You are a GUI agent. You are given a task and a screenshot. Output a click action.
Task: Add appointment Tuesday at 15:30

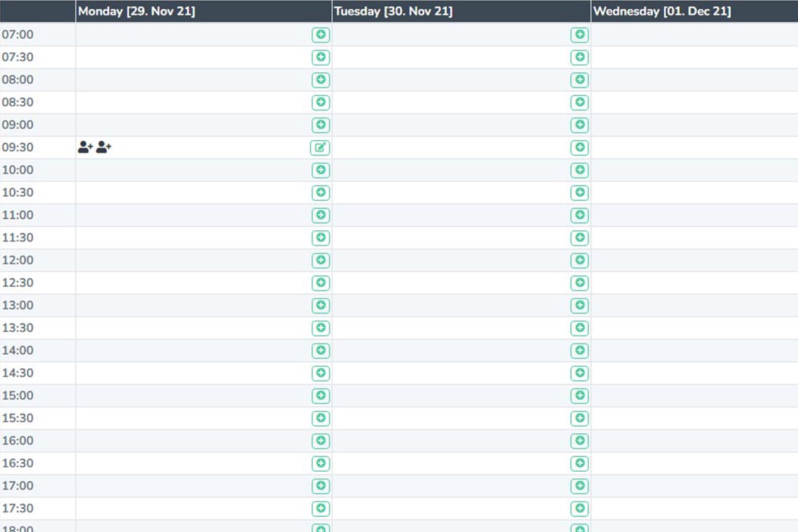(580, 418)
